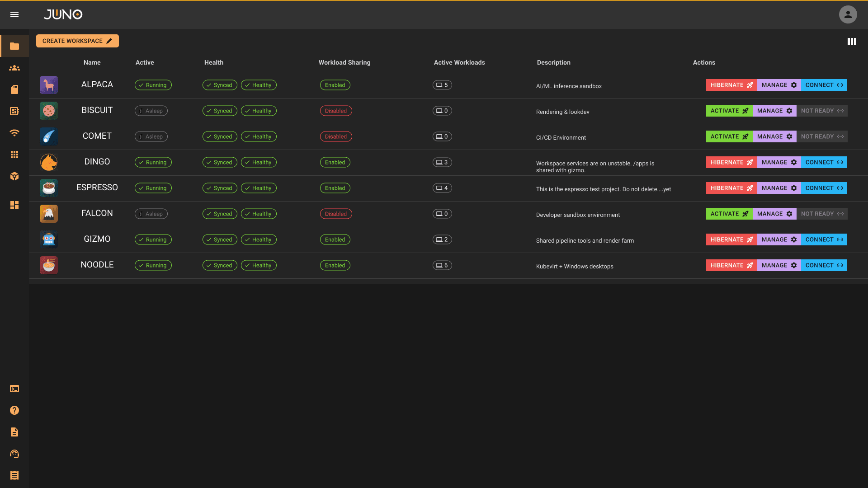Open the user account avatar menu
Screen dimensions: 868x488
(848, 14)
